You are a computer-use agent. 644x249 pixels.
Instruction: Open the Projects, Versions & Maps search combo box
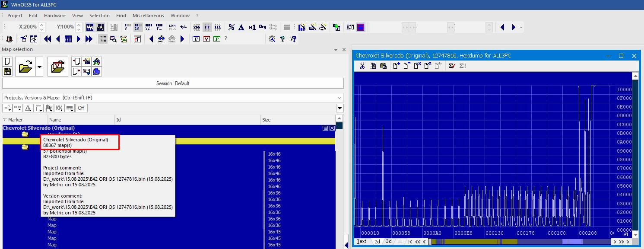(x=173, y=98)
